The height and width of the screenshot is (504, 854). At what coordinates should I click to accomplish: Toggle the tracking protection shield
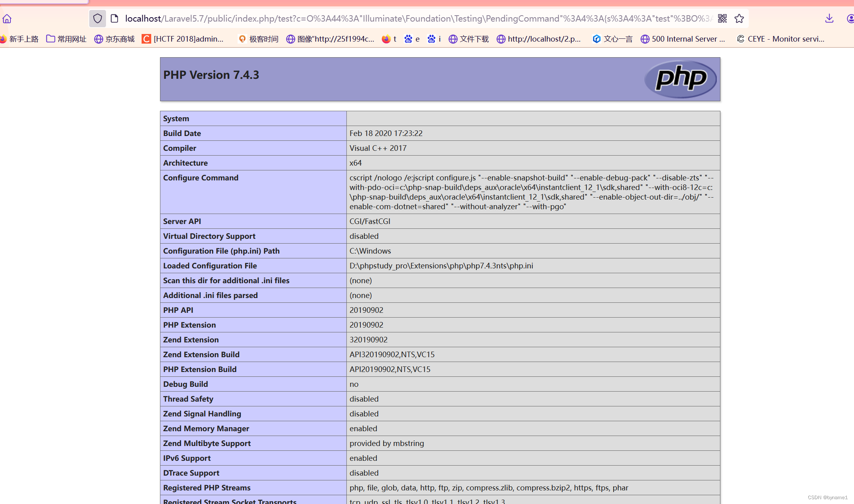[97, 18]
